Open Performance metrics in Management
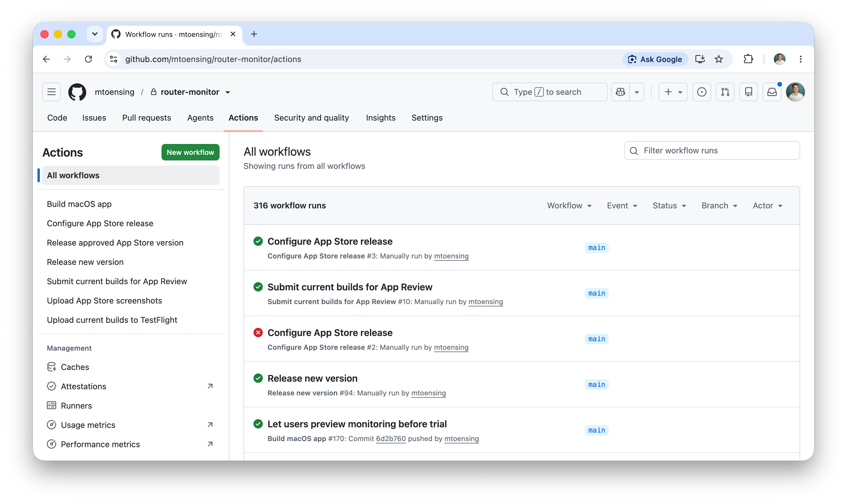Image resolution: width=847 pixels, height=504 pixels. (x=100, y=444)
